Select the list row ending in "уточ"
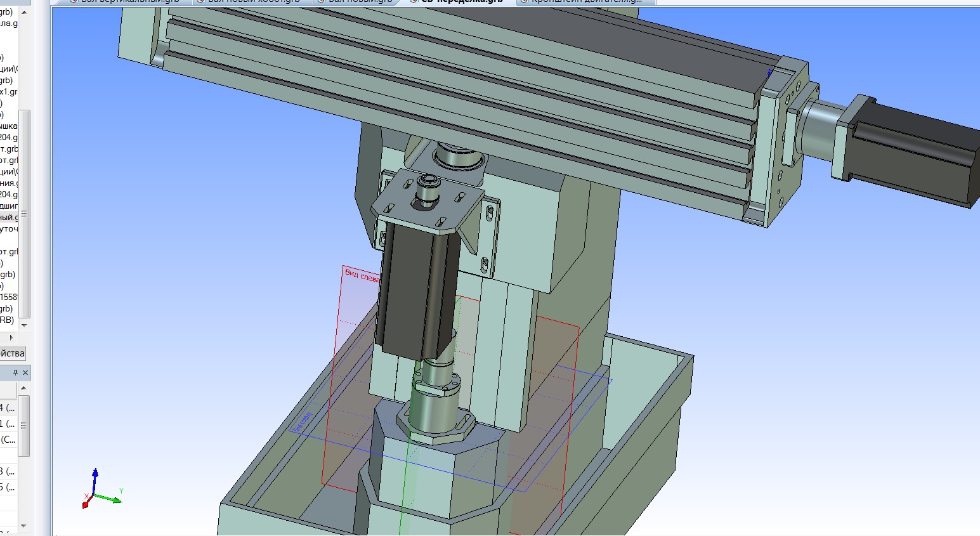The image size is (980, 536). tap(9, 229)
